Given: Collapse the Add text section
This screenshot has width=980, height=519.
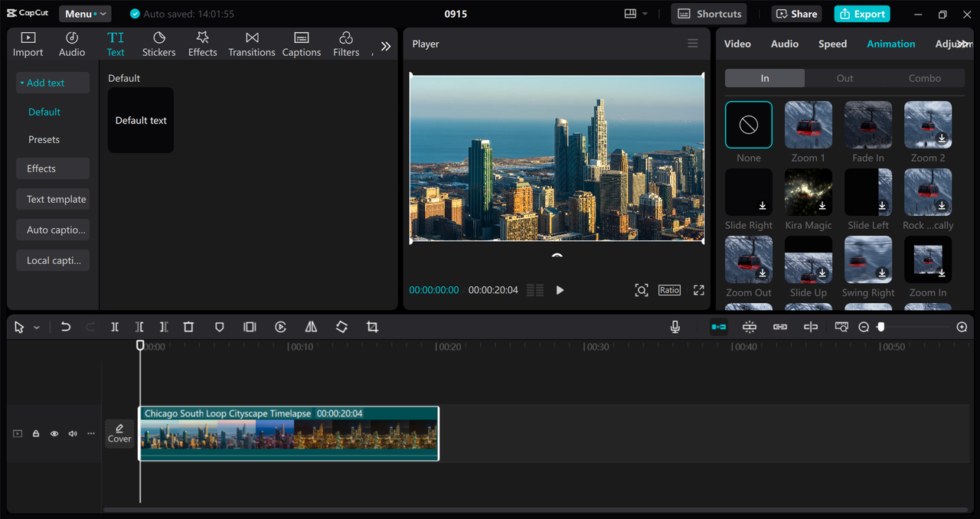Looking at the screenshot, I should pos(53,83).
